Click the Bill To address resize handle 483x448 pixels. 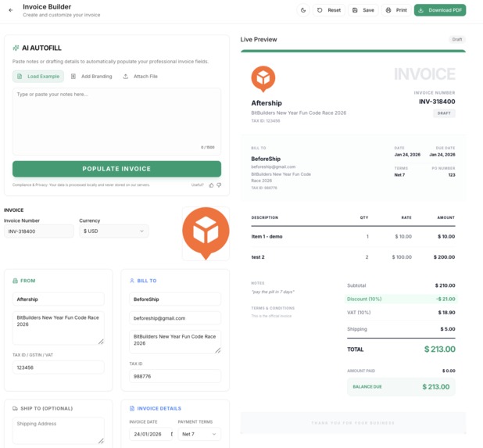[218, 350]
